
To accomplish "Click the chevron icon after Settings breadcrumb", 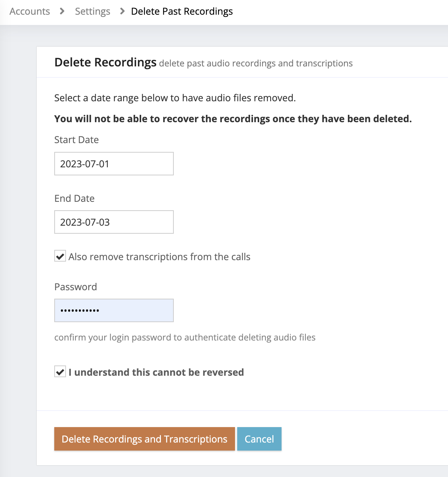I will coord(121,11).
